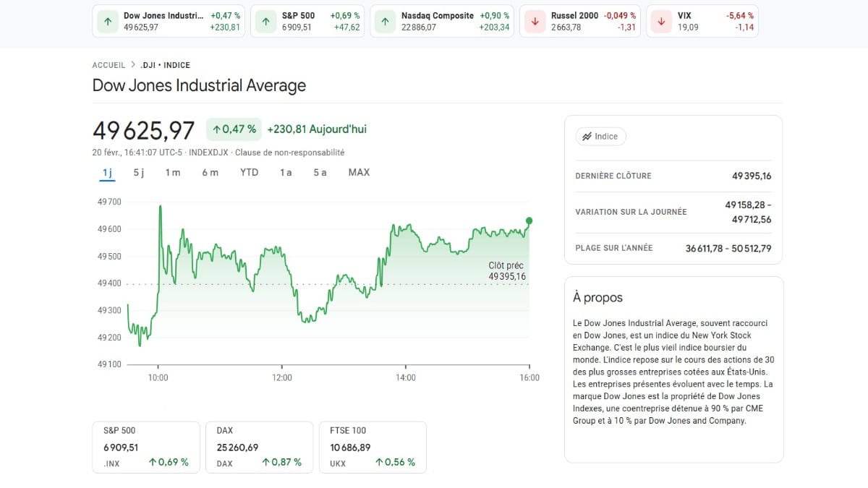Click the À propos heading
This screenshot has height=488, width=868.
(597, 297)
